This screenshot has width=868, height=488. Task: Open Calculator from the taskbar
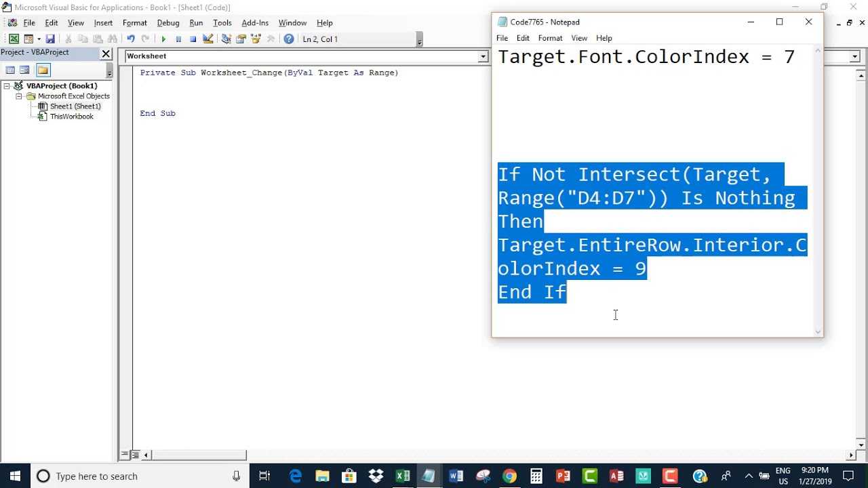pyautogui.click(x=536, y=476)
